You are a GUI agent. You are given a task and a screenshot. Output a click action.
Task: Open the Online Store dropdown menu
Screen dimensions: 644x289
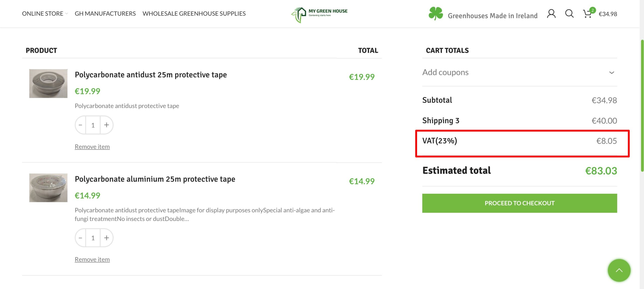point(45,14)
